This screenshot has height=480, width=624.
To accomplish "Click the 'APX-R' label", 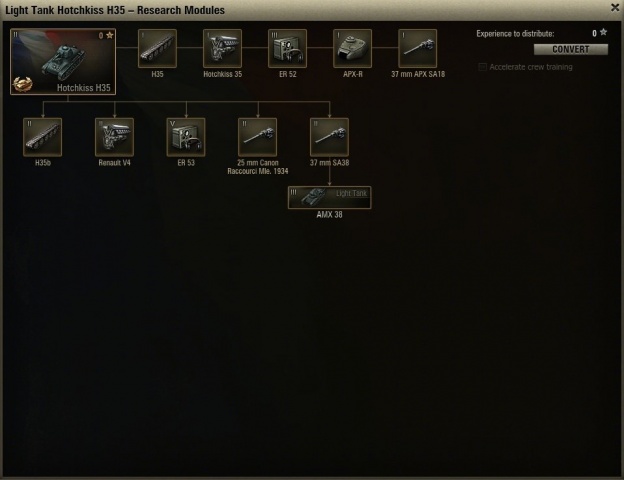I will (353, 74).
